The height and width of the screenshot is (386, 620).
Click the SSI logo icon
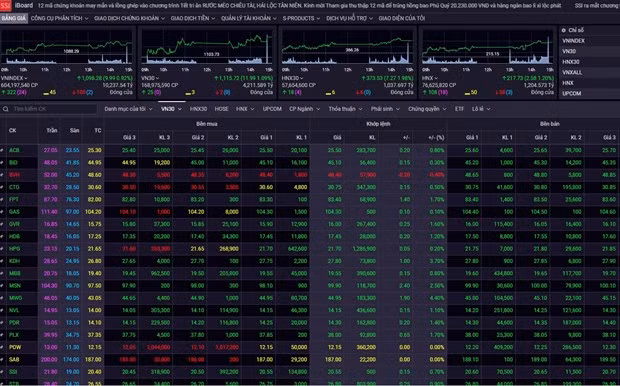(x=6, y=5)
